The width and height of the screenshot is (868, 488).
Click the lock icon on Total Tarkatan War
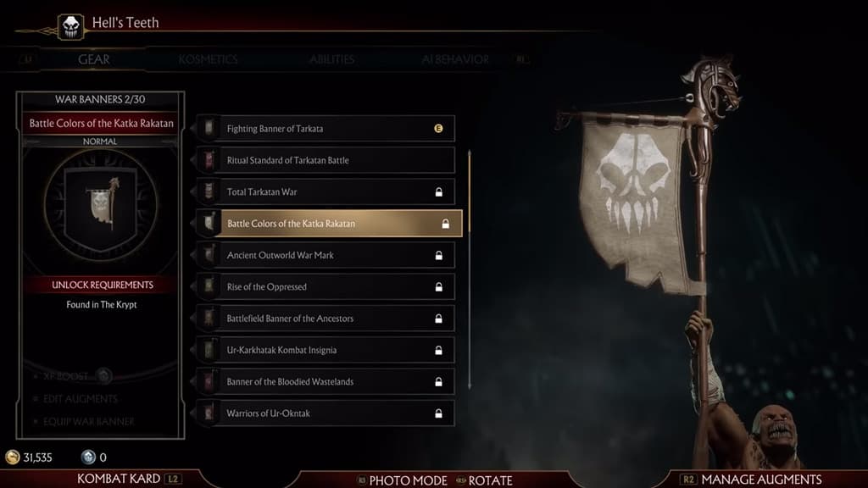coord(438,192)
